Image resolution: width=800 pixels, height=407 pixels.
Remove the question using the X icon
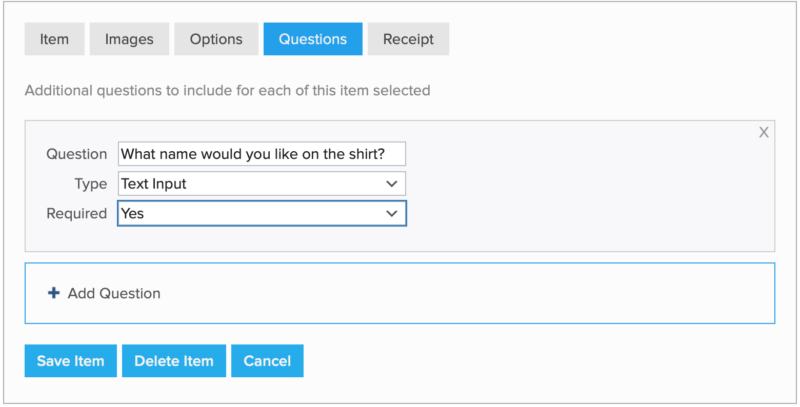pyautogui.click(x=764, y=132)
